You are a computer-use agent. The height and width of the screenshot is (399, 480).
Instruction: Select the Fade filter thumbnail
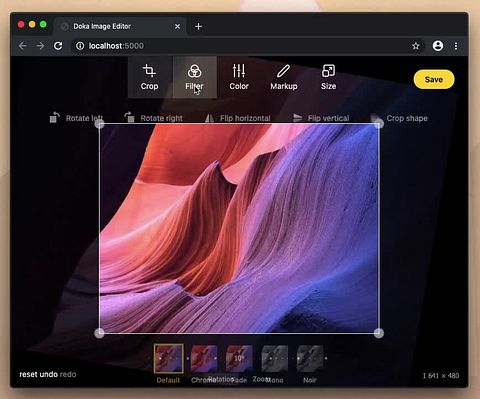click(x=239, y=359)
